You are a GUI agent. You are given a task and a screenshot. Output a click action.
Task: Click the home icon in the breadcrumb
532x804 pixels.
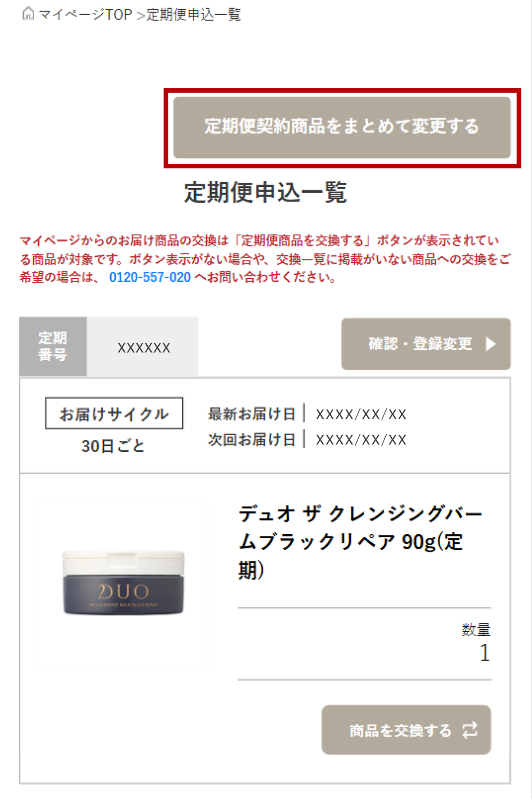point(28,13)
